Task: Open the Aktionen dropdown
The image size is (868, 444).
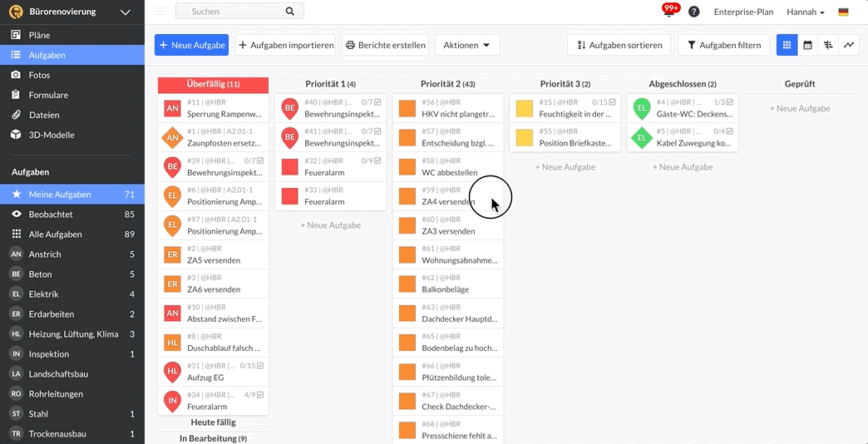Action: (x=468, y=45)
